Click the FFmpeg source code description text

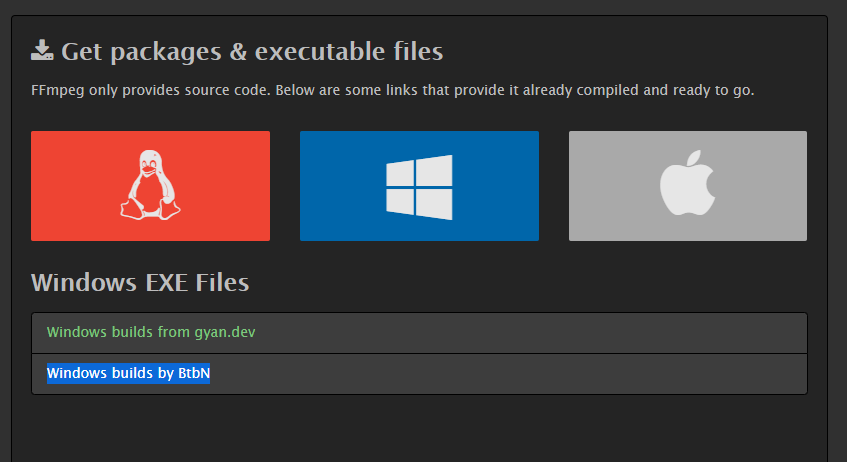(392, 90)
